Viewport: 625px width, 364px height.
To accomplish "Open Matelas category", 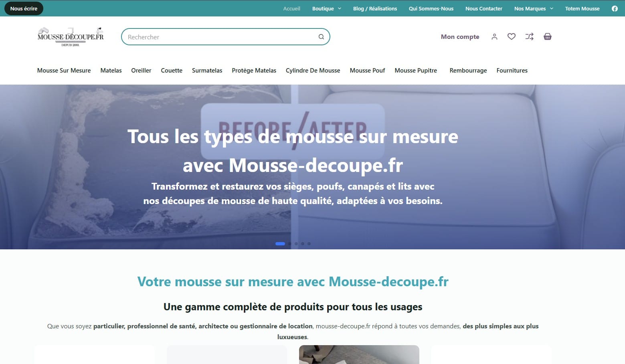I will 111,71.
